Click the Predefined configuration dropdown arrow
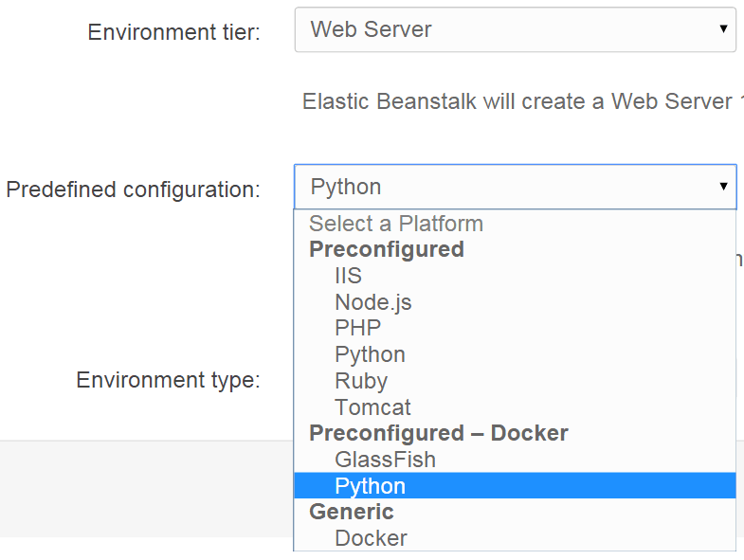Viewport: 744px width, 560px height. pyautogui.click(x=723, y=187)
